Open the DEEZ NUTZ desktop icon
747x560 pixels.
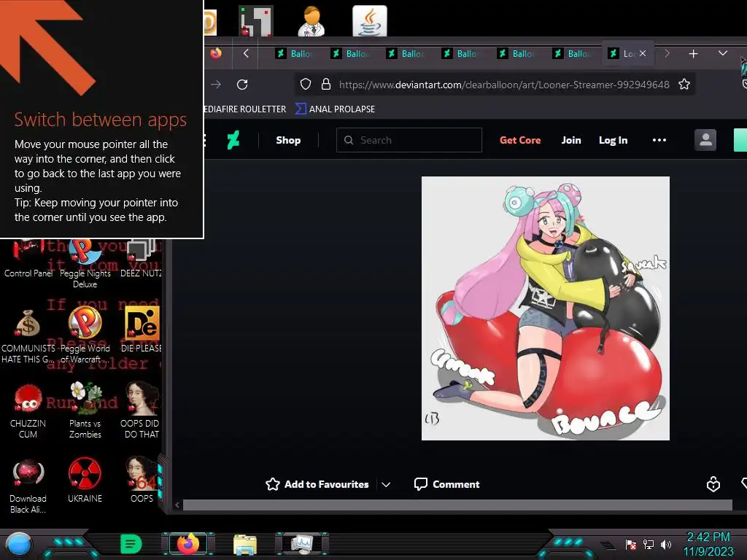tap(141, 260)
